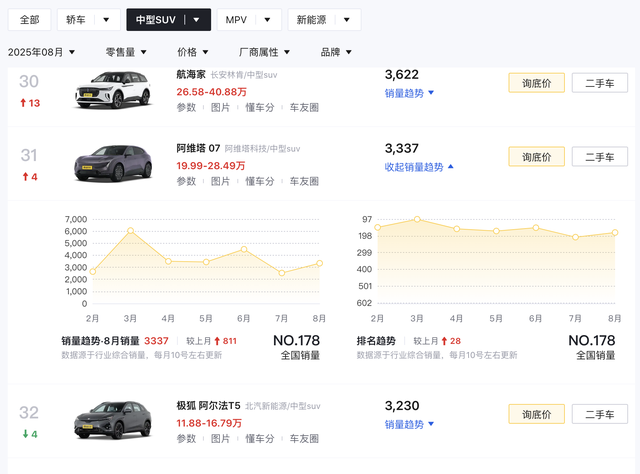Expand 销量趋势 for 航海家
Screen dimensions: 640x474
(x=409, y=93)
